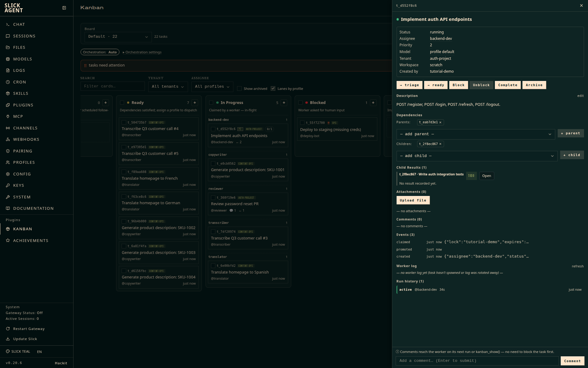Open the Chat icon in sidebar
The width and height of the screenshot is (588, 368).
pos(8,25)
